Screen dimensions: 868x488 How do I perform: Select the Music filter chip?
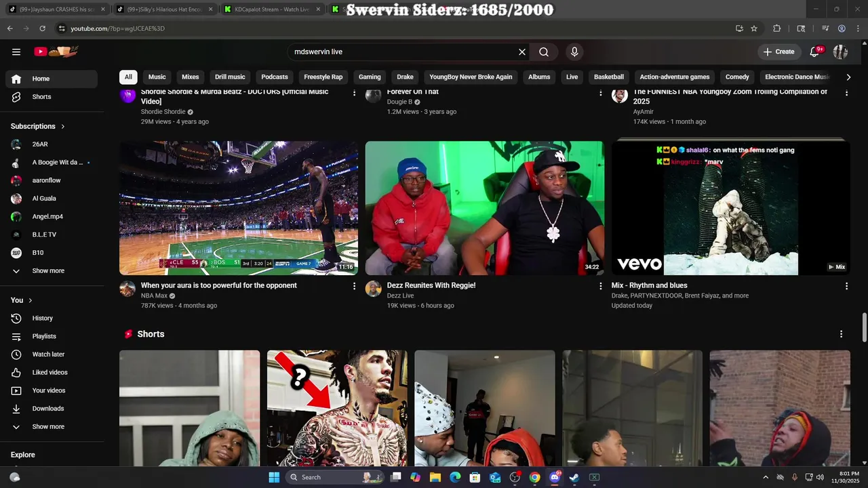coord(157,77)
